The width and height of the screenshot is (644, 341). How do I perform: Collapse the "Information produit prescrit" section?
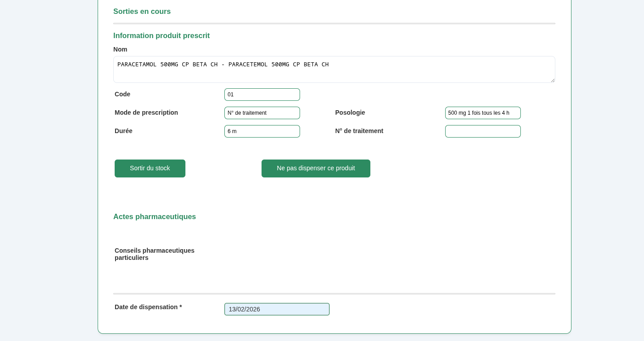pyautogui.click(x=162, y=36)
